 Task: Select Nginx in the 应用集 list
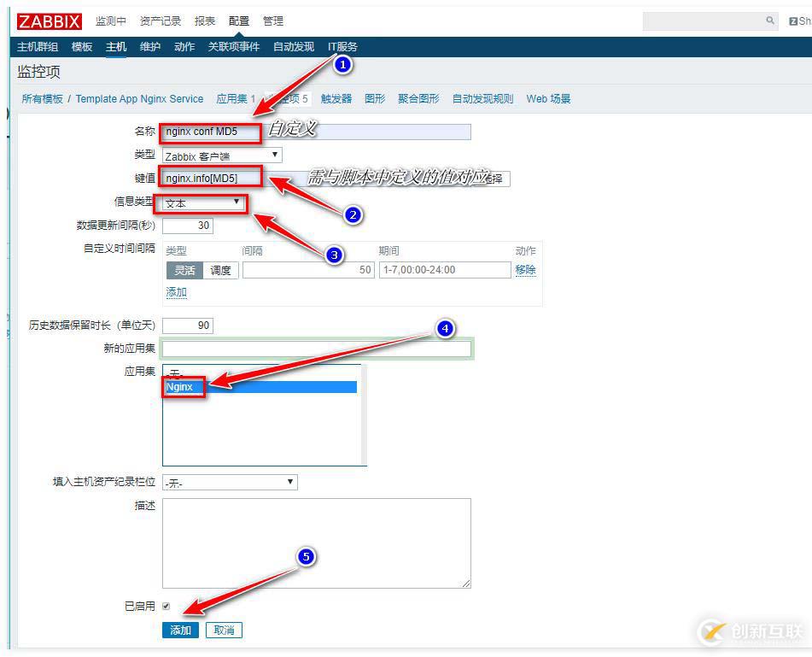click(x=261, y=387)
